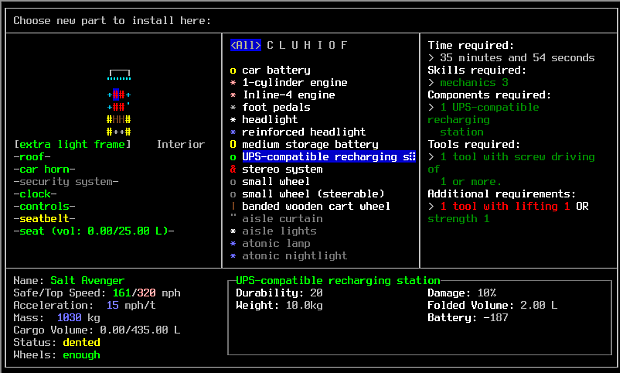Select atomic nightlight entry
The width and height of the screenshot is (620, 373).
click(294, 256)
